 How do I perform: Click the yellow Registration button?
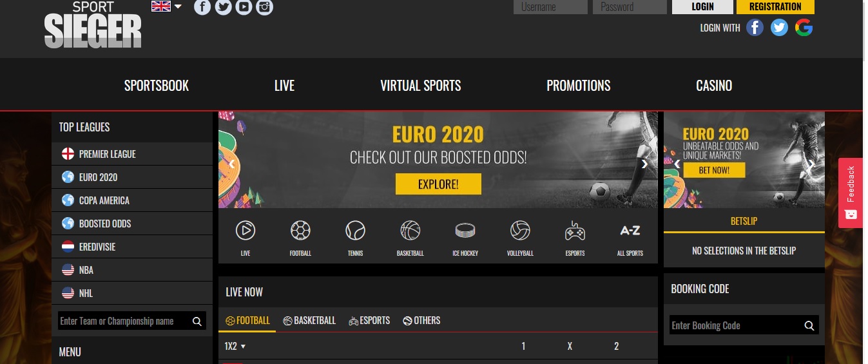point(775,6)
